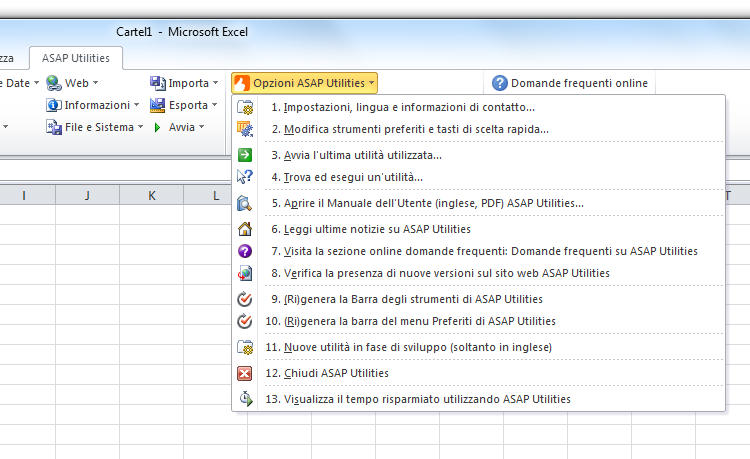Click the refresh check icon beside item 10
Viewport: 750px width, 459px height.
click(245, 321)
